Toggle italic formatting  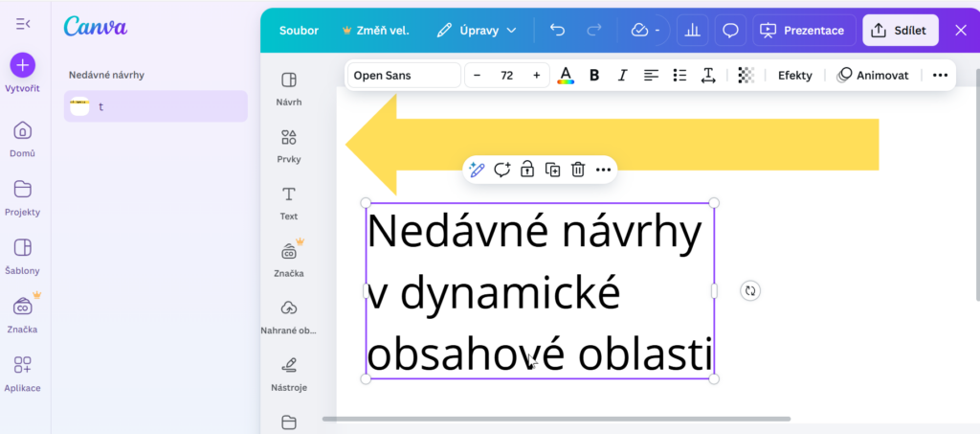pyautogui.click(x=622, y=75)
